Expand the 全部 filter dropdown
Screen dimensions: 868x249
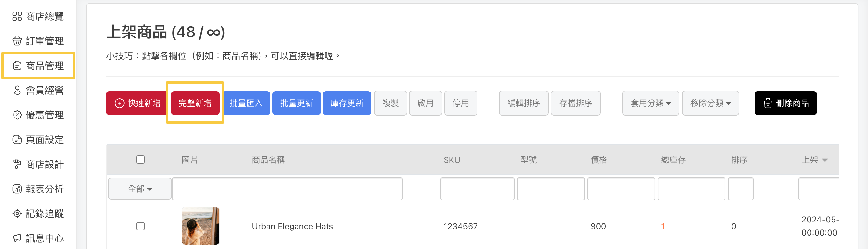pyautogui.click(x=140, y=189)
